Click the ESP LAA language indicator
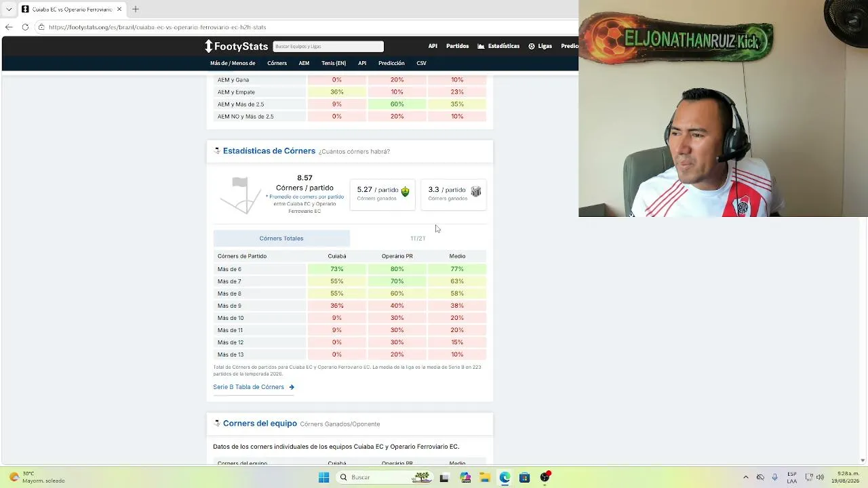 pos(792,477)
